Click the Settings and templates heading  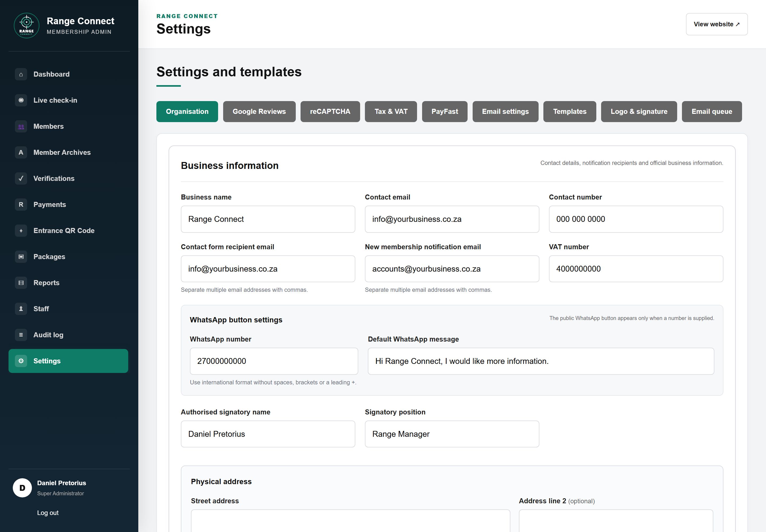[229, 72]
